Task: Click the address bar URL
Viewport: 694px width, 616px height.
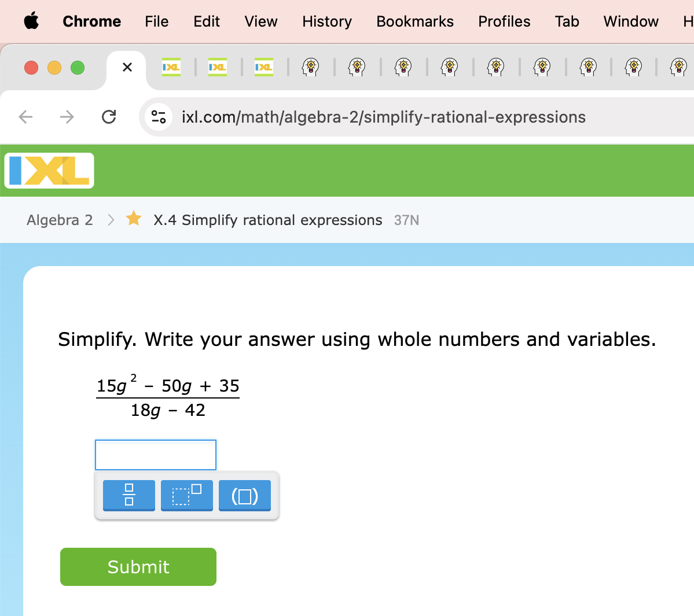Action: 384,117
